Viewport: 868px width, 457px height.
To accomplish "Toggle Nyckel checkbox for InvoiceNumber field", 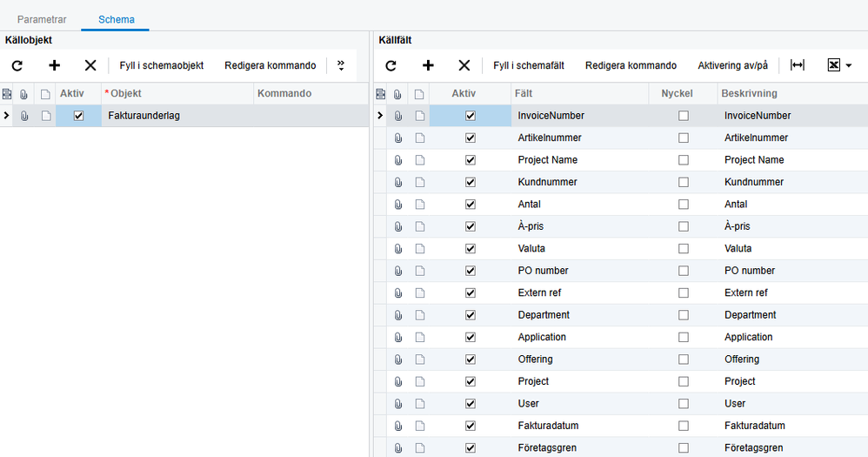I will click(684, 116).
